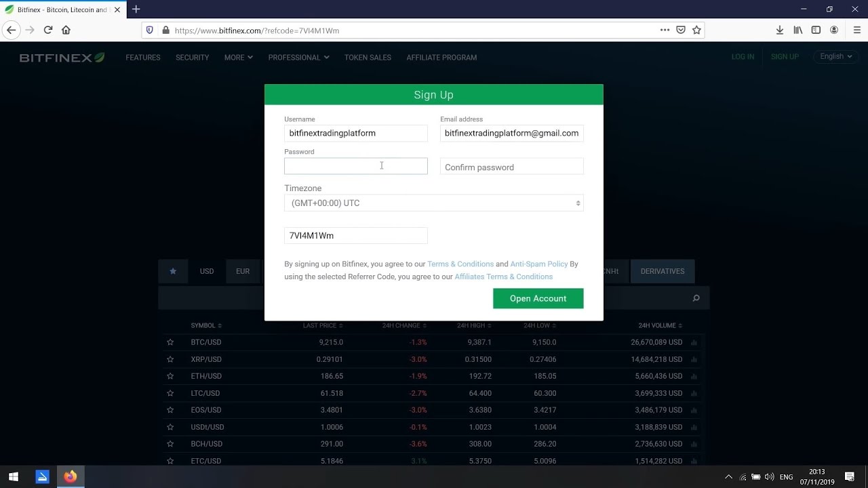
Task: Open the Timezone dropdown
Action: (x=434, y=203)
